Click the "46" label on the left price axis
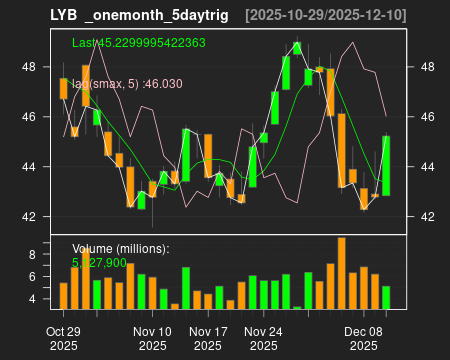This screenshot has width=450, height=360. pos(29,117)
